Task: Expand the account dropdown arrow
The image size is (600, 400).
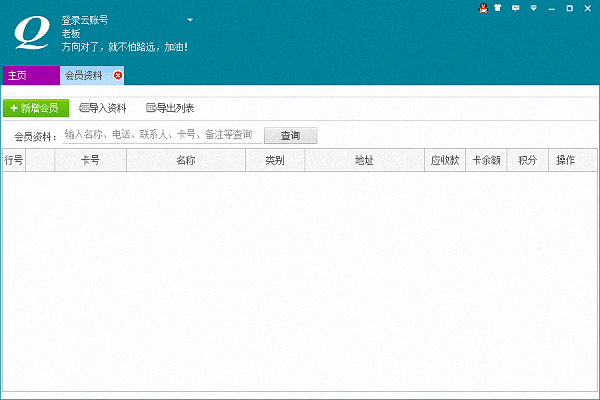Action: [x=190, y=20]
